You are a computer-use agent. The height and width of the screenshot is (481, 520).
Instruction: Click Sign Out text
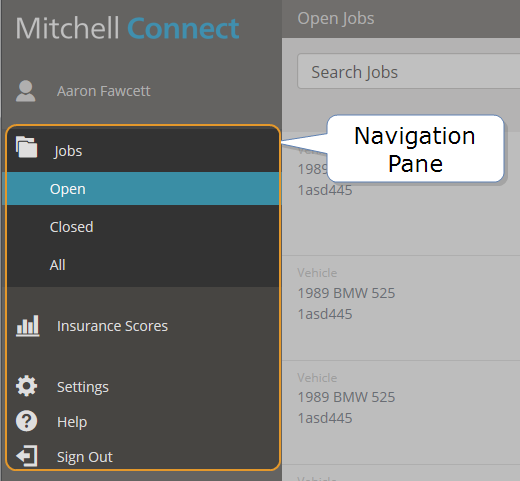[85, 457]
